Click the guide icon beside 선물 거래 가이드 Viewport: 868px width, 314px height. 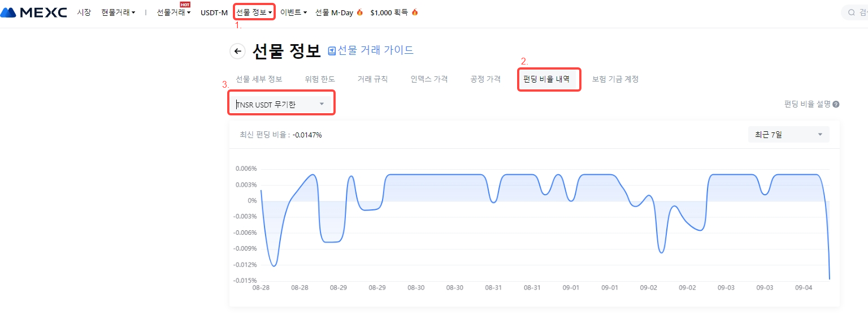[x=332, y=50]
